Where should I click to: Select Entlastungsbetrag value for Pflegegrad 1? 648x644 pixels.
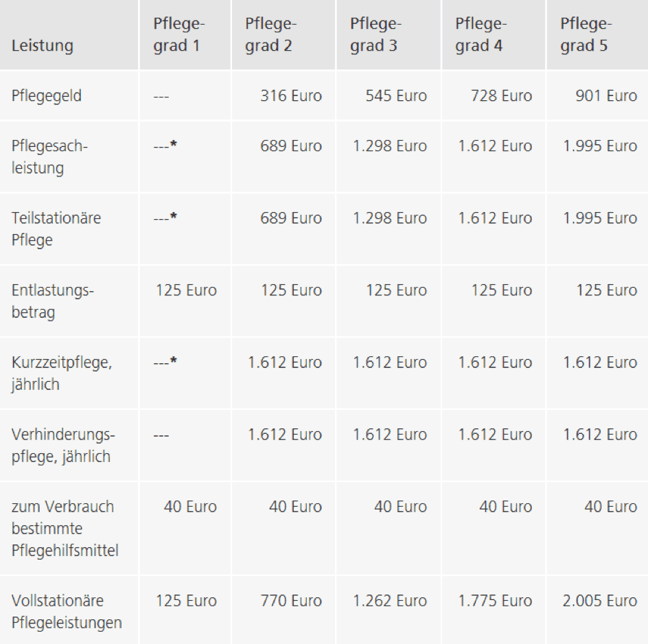click(x=186, y=290)
